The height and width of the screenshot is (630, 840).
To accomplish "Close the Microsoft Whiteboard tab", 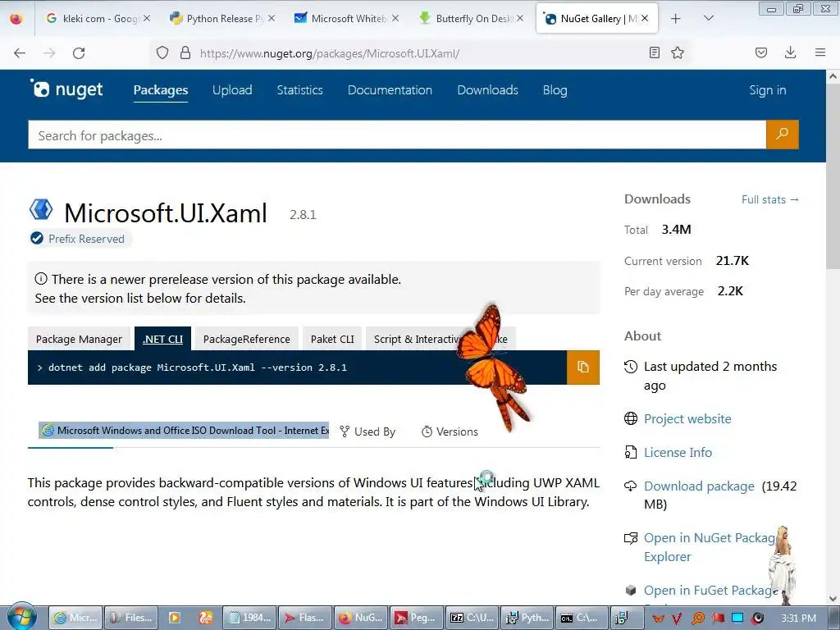I will 395,18.
